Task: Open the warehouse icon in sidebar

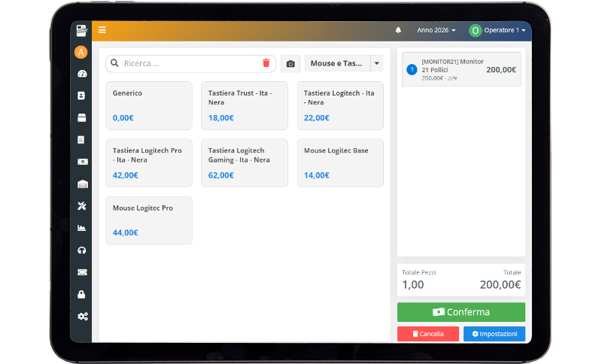Action: [x=83, y=184]
